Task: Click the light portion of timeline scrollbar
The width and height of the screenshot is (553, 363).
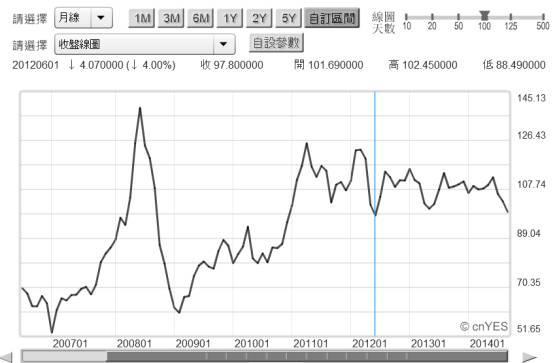Action: pyautogui.click(x=64, y=357)
